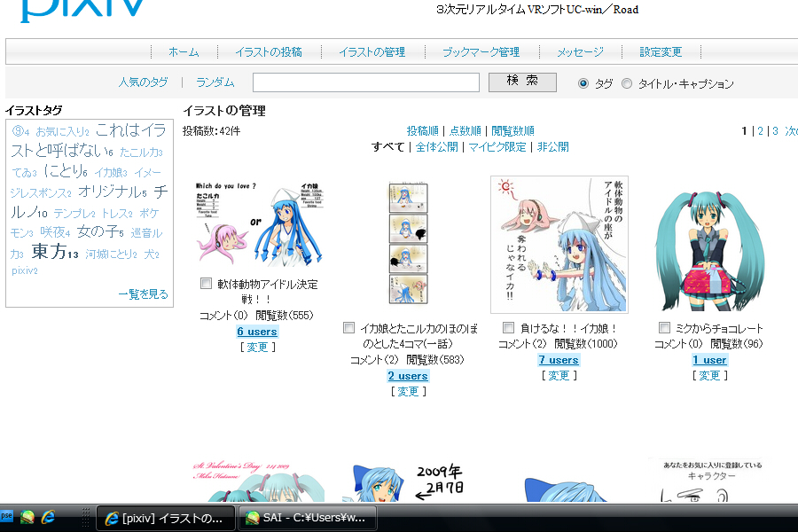Screen dimensions: 798x532
Task: Open the 負けるな！！イカ娘！ thumbnail
Action: (559, 245)
